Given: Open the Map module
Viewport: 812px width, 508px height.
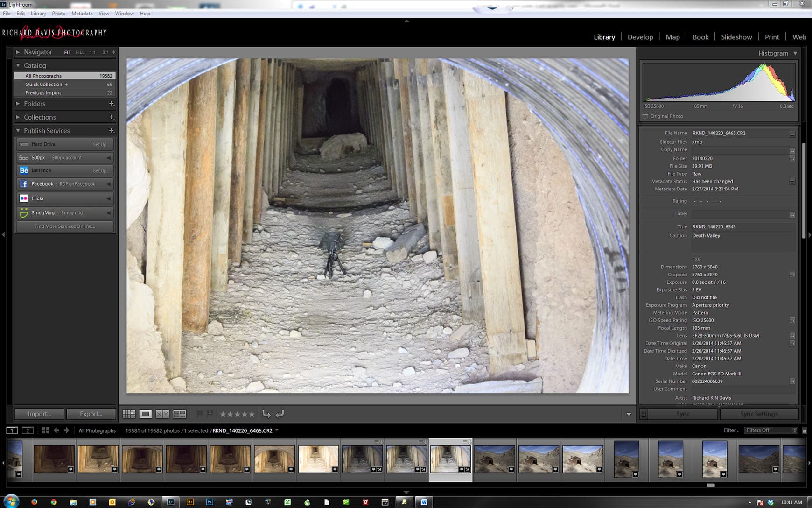Looking at the screenshot, I should (x=672, y=37).
